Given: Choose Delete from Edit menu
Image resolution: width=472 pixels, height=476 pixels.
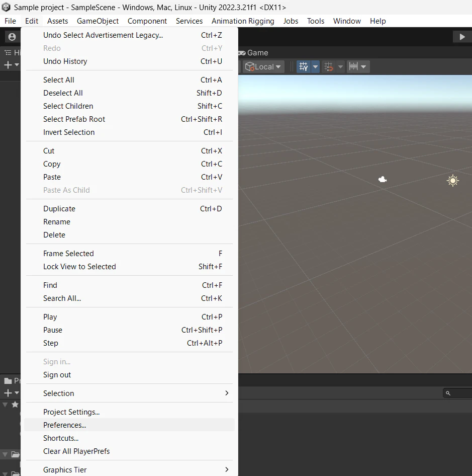Looking at the screenshot, I should pos(129,234).
